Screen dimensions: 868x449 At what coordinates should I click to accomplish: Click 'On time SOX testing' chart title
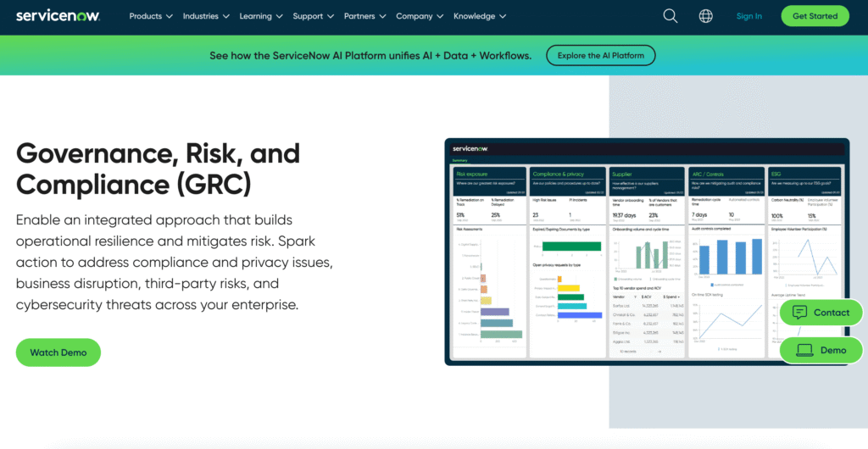707,295
